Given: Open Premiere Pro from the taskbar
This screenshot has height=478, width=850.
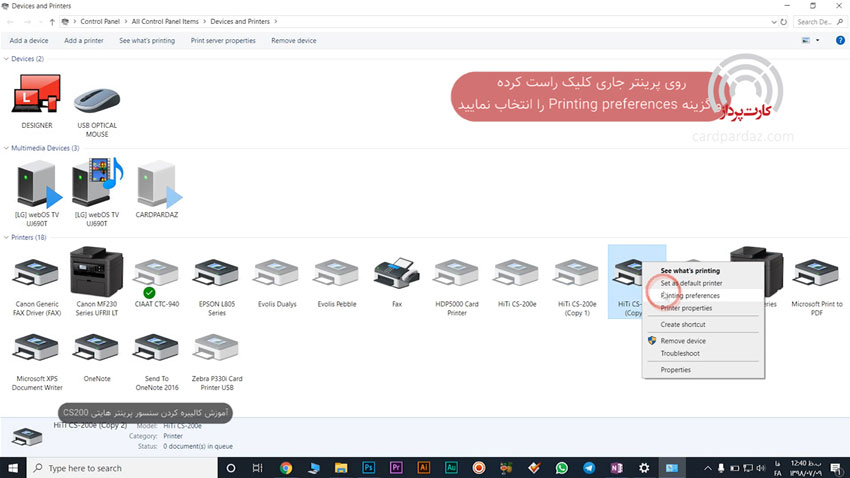Looking at the screenshot, I should 396,468.
